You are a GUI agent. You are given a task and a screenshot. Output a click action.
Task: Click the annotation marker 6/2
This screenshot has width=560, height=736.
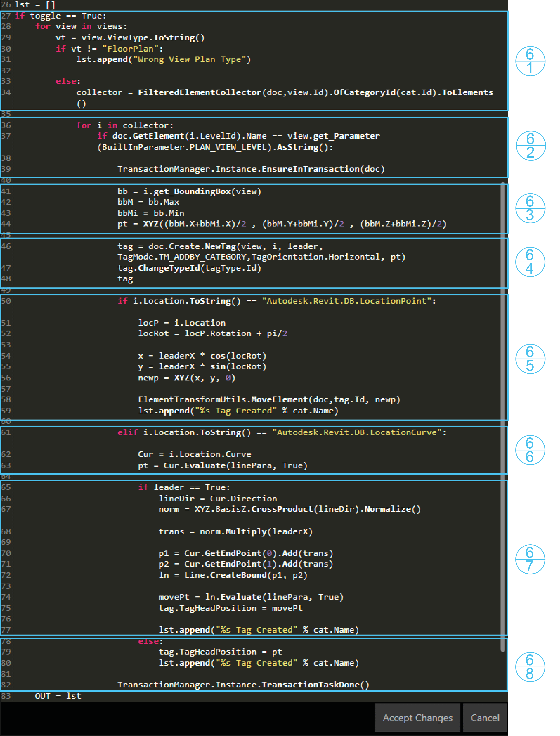(530, 146)
